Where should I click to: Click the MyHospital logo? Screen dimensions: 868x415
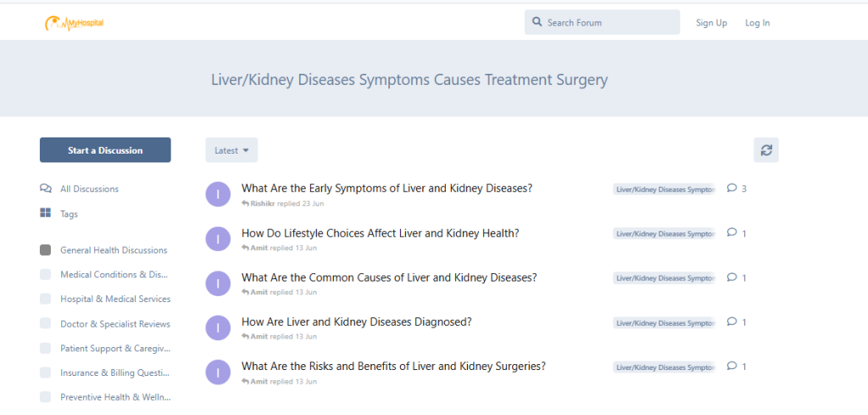(75, 23)
